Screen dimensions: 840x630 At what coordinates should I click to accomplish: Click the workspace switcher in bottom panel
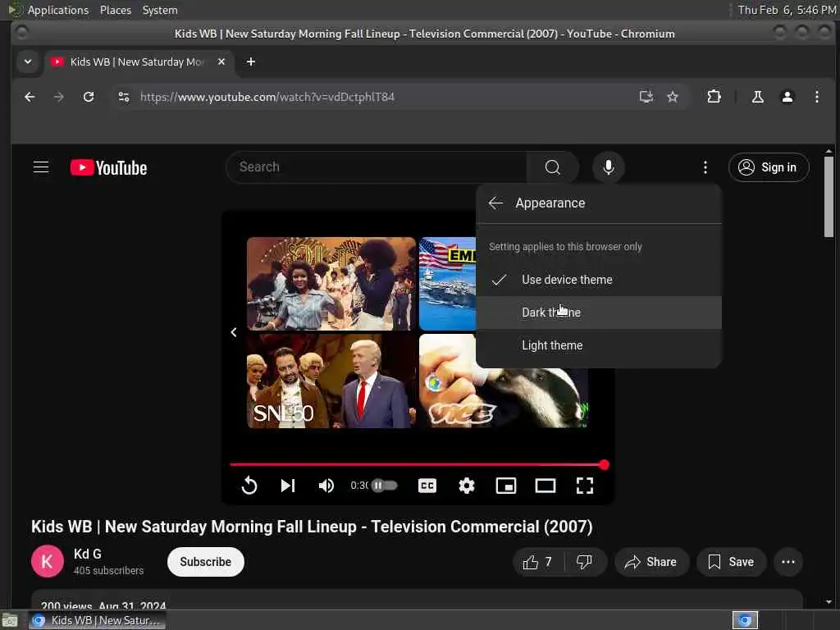pos(745,620)
